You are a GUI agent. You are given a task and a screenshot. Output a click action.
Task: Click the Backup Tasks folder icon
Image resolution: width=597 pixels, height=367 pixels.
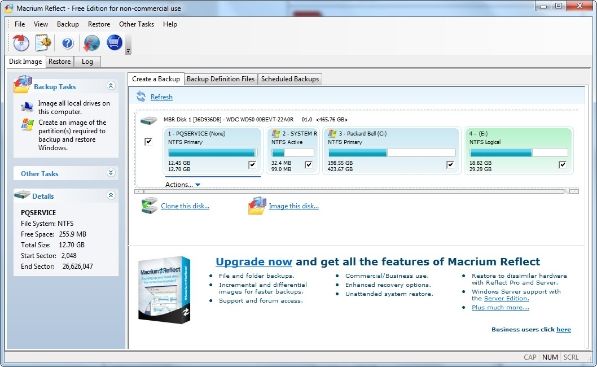[22, 84]
